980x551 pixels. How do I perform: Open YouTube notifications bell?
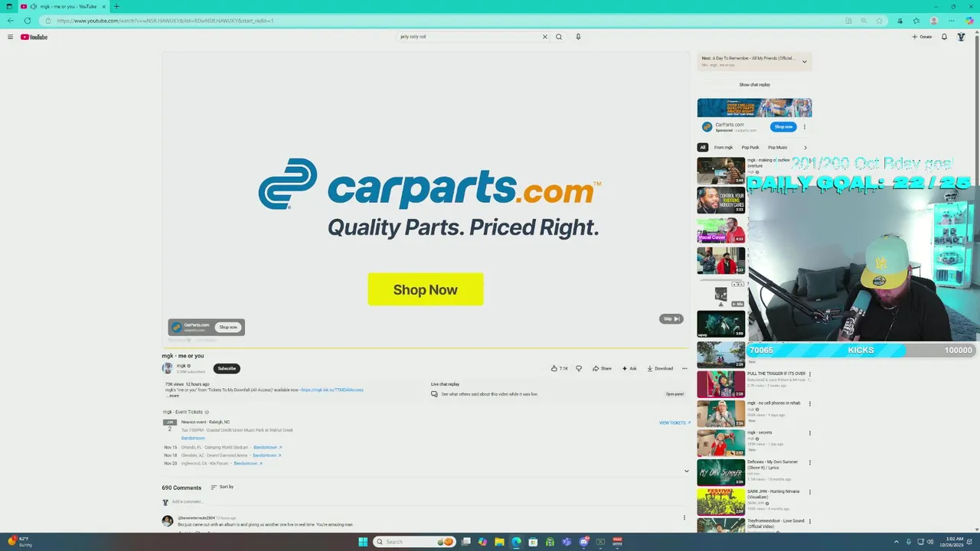944,37
